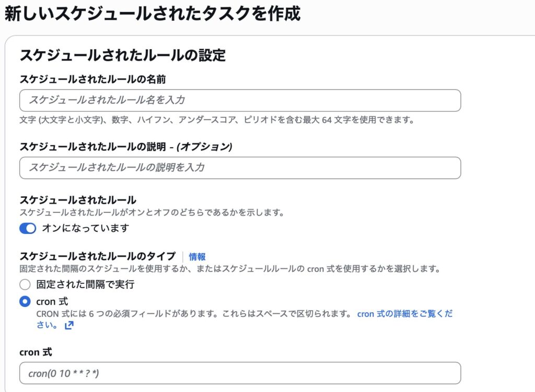
Task: Click the スケジュールされたルールの説明 field label
Action: (x=125, y=147)
